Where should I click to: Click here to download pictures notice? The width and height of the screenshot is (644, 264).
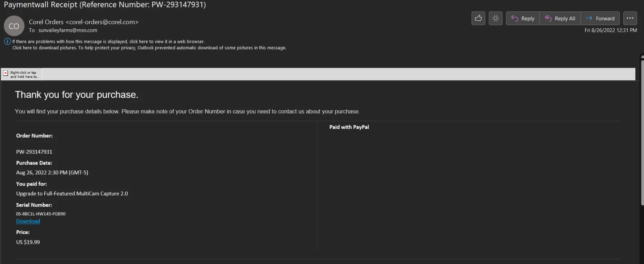click(149, 48)
